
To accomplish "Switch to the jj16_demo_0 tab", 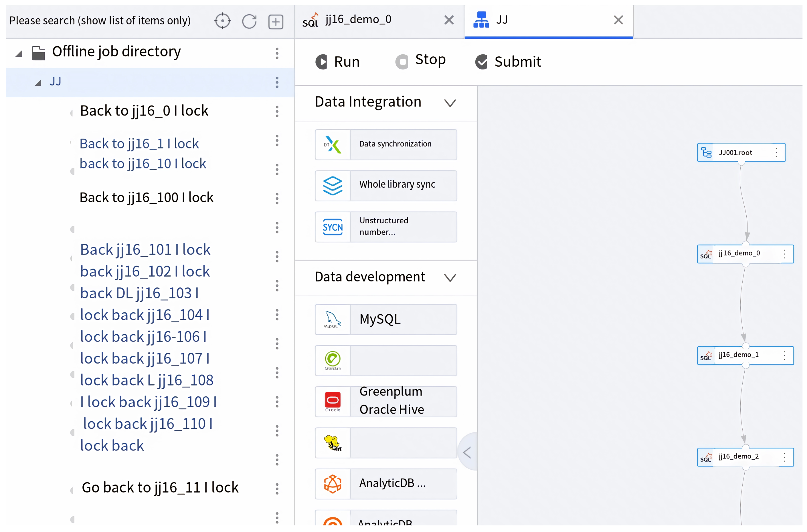I will tap(358, 20).
